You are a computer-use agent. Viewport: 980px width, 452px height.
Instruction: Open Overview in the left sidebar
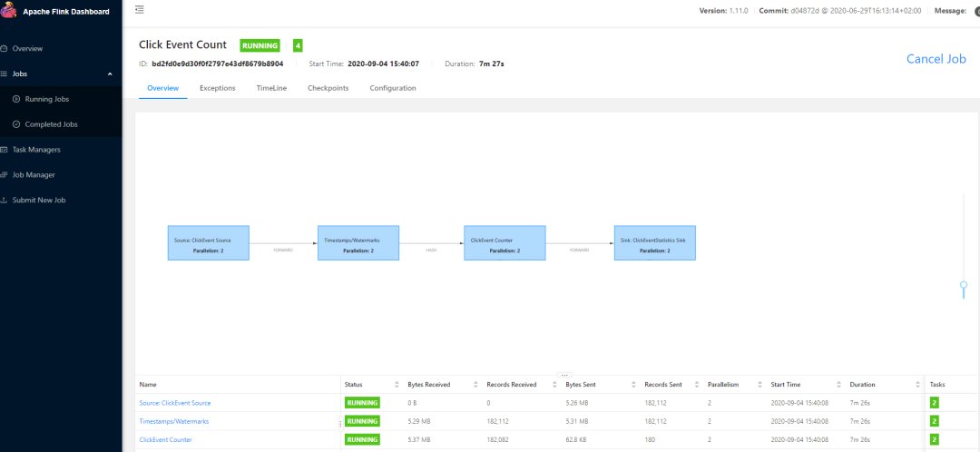[27, 48]
